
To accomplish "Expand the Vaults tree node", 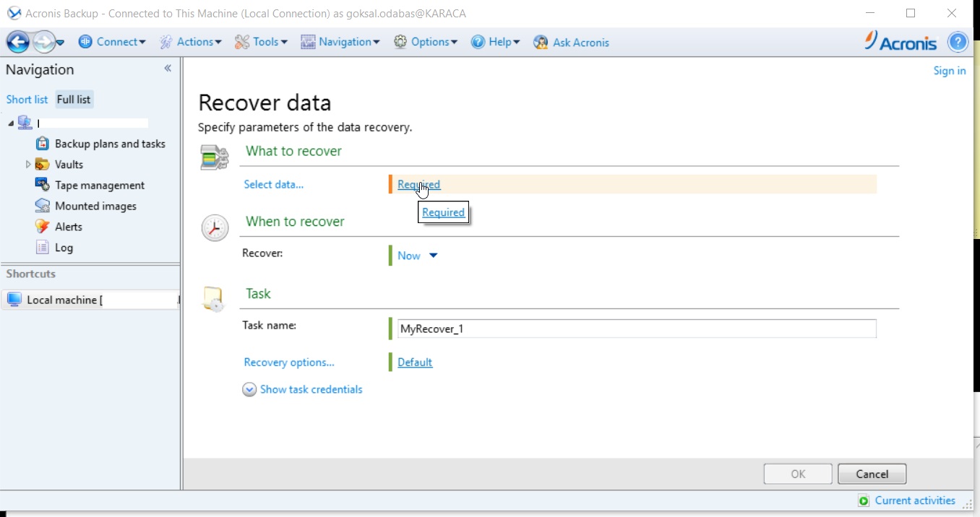I will click(28, 165).
